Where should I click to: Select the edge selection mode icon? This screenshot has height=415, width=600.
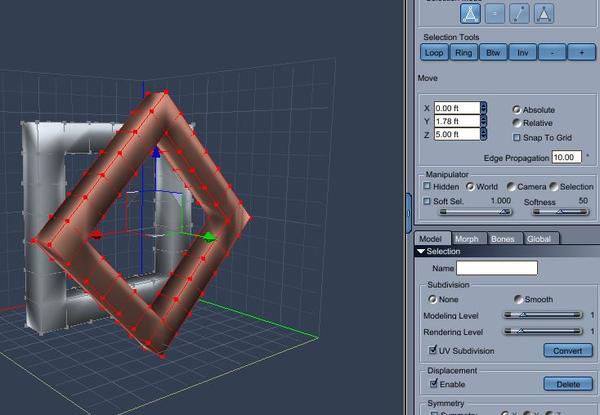(519, 13)
